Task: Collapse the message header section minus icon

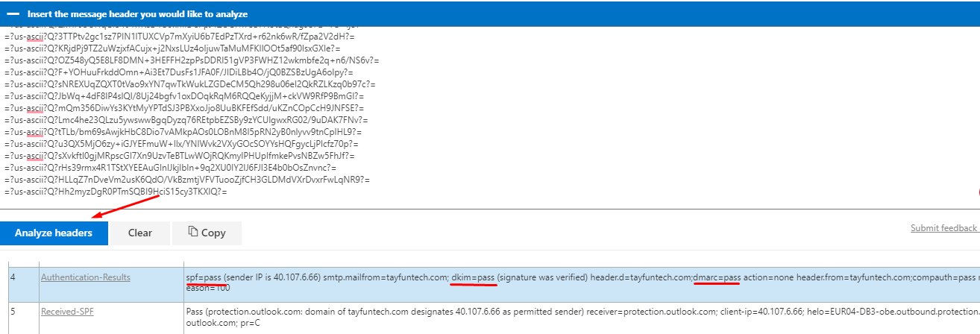Action: (x=13, y=14)
